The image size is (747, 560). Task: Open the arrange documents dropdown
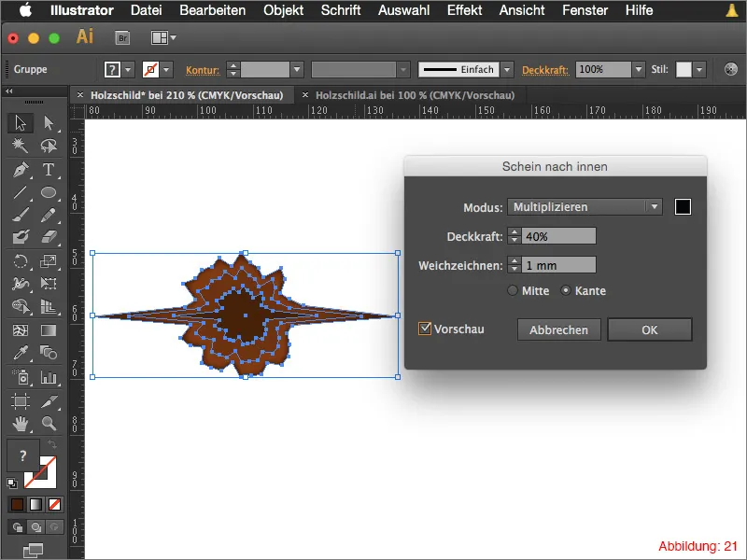pos(163,37)
